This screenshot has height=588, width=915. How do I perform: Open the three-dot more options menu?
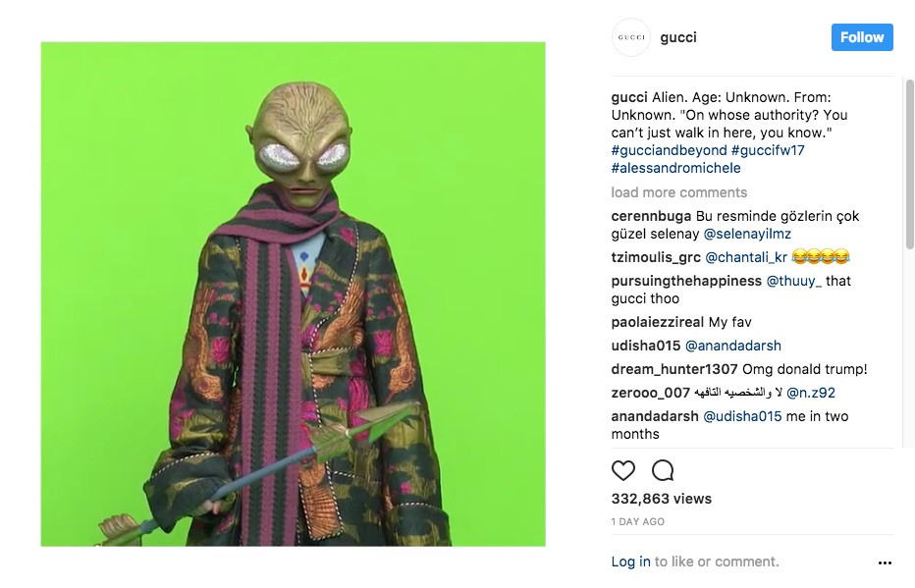click(x=885, y=562)
